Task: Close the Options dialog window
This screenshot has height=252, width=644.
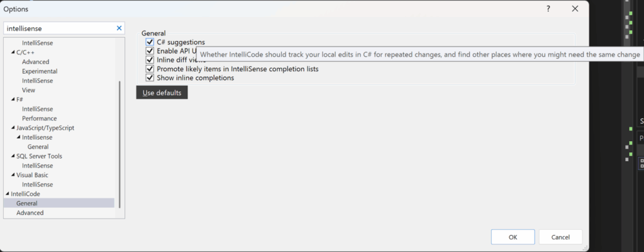Action: (x=575, y=9)
